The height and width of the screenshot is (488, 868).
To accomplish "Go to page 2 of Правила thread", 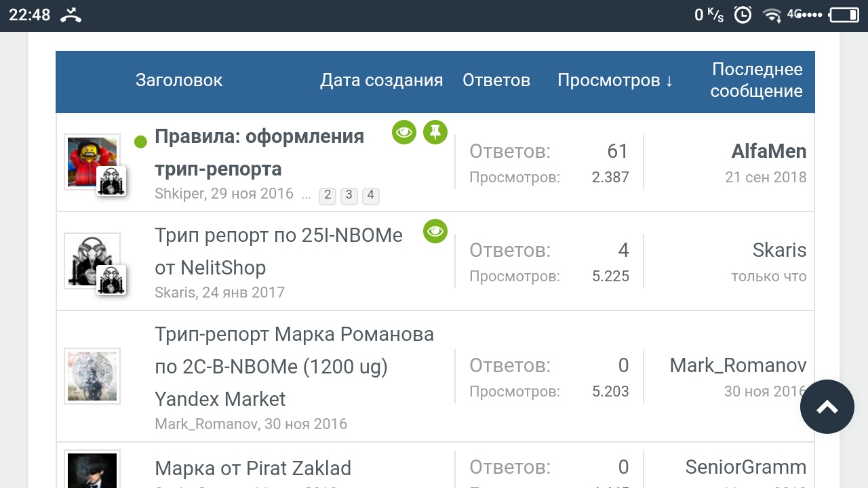I will coord(327,196).
